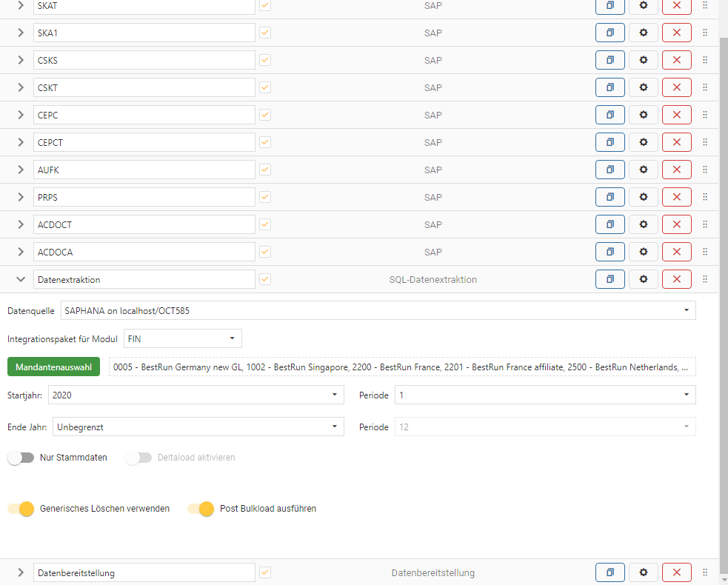Screen dimensions: 728x585
Task: Delete the PRPS step
Action: point(676,197)
